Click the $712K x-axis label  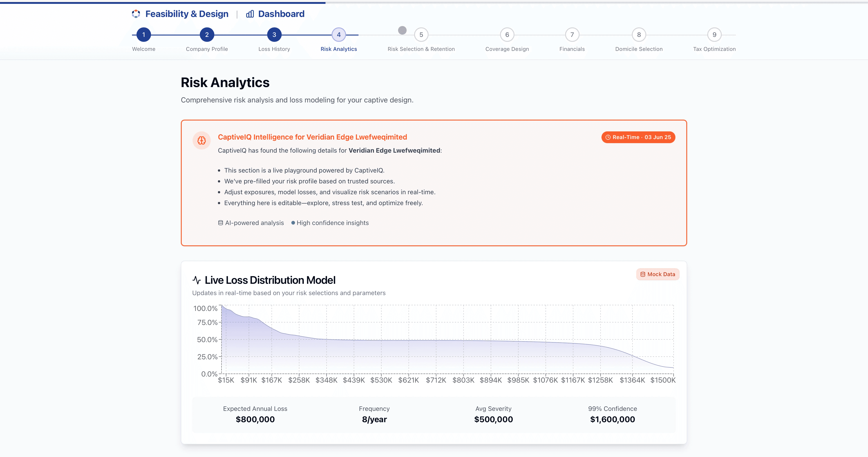(436, 380)
